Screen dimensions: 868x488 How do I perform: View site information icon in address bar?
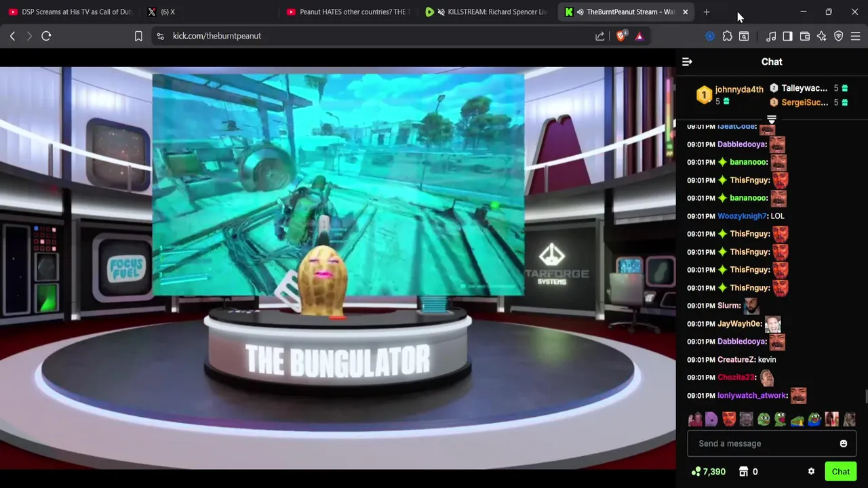click(160, 36)
